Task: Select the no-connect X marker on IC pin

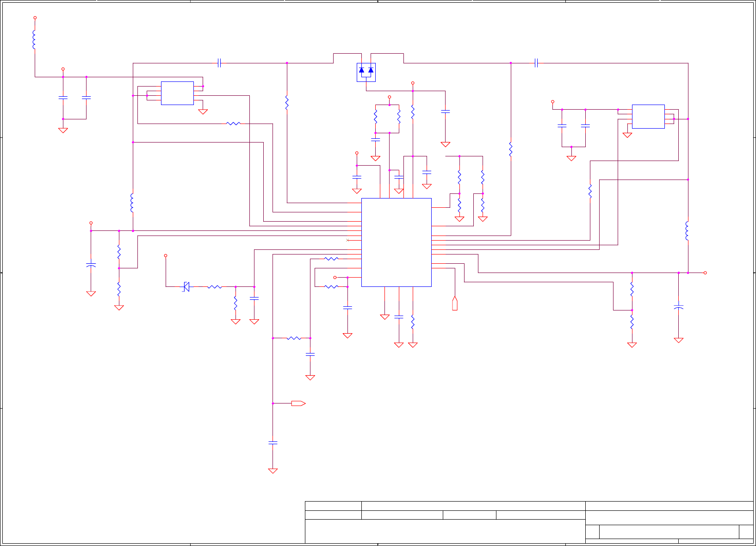Action: tap(347, 240)
